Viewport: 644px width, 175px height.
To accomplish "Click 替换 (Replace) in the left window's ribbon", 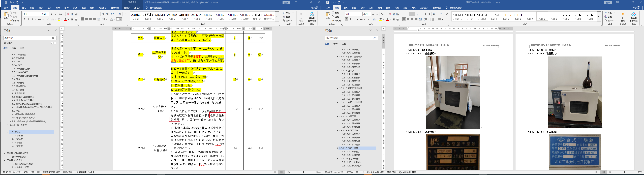I will coord(287,17).
